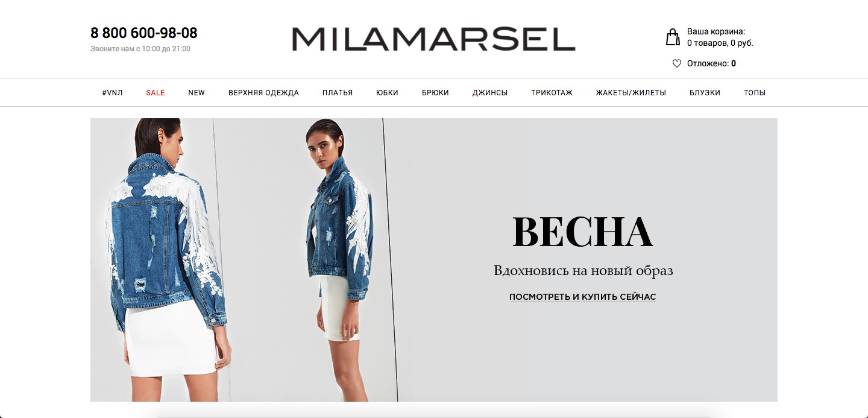This screenshot has height=418, width=868.
Task: Open the ПЛАТЬЯ category
Action: pyautogui.click(x=338, y=92)
